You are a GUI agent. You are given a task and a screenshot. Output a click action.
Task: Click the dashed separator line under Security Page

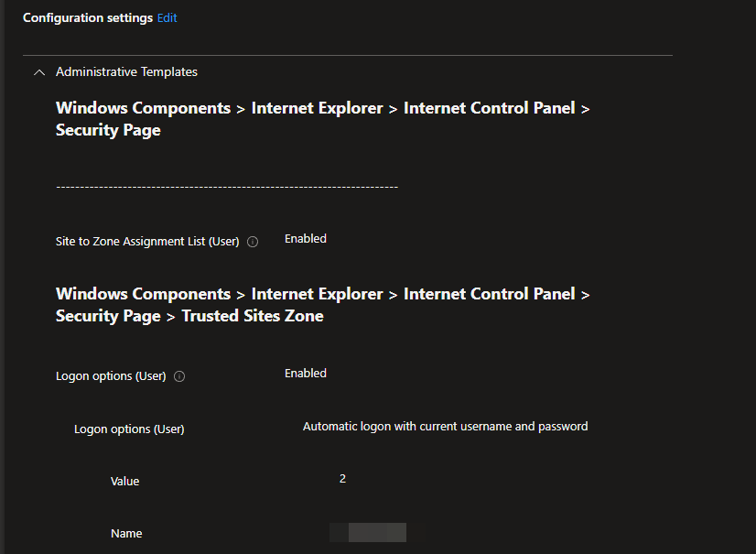(226, 187)
